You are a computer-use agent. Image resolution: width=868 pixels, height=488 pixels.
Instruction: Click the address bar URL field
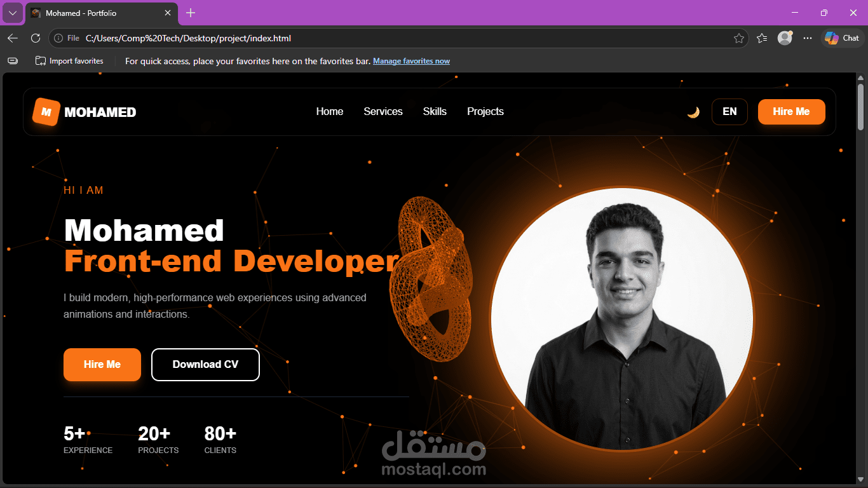(398, 38)
